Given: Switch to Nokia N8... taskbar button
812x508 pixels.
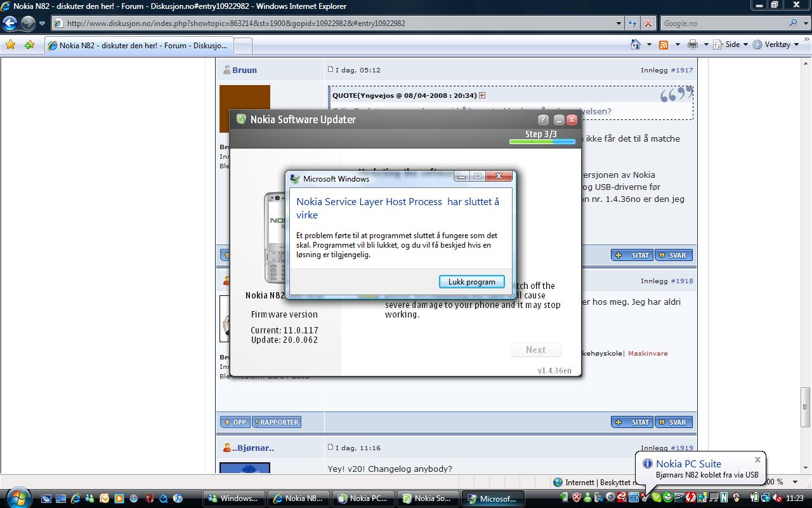Looking at the screenshot, I should (x=298, y=498).
